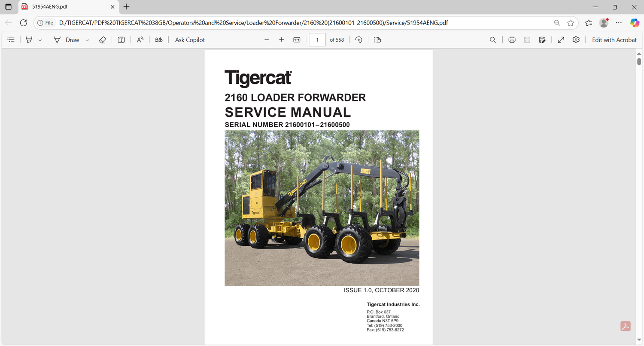
Task: Click the "of 558" page count
Action: [337, 40]
